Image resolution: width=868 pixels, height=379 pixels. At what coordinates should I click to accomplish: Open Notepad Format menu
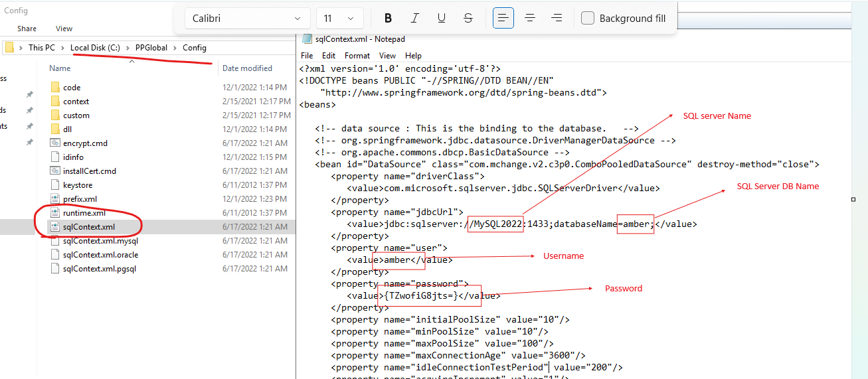(x=357, y=56)
